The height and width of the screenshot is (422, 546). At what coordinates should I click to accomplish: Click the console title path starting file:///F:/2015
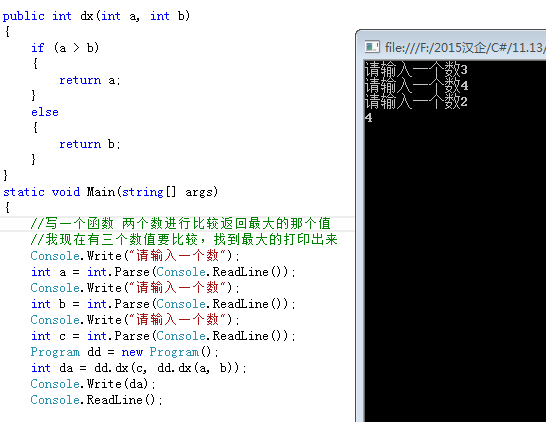click(465, 47)
